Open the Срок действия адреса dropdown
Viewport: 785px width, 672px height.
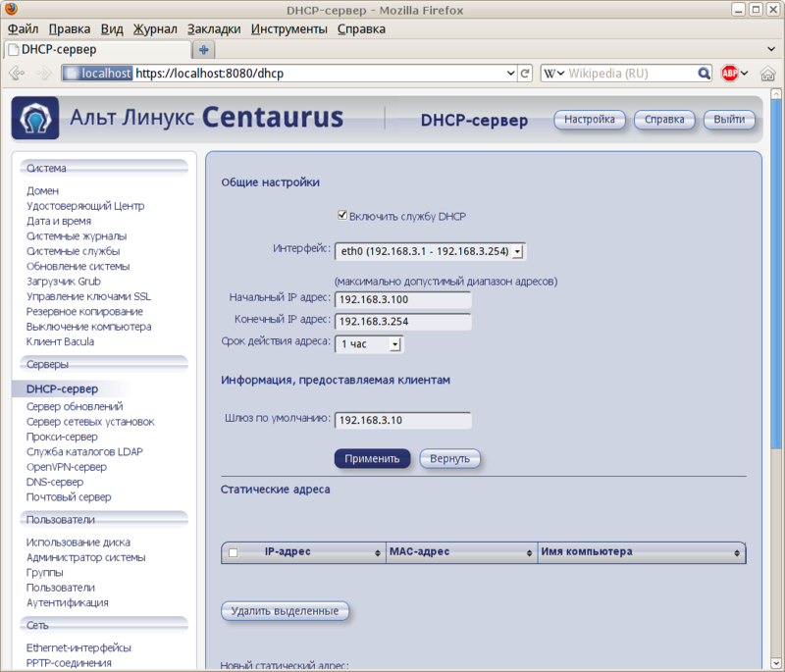pos(369,344)
